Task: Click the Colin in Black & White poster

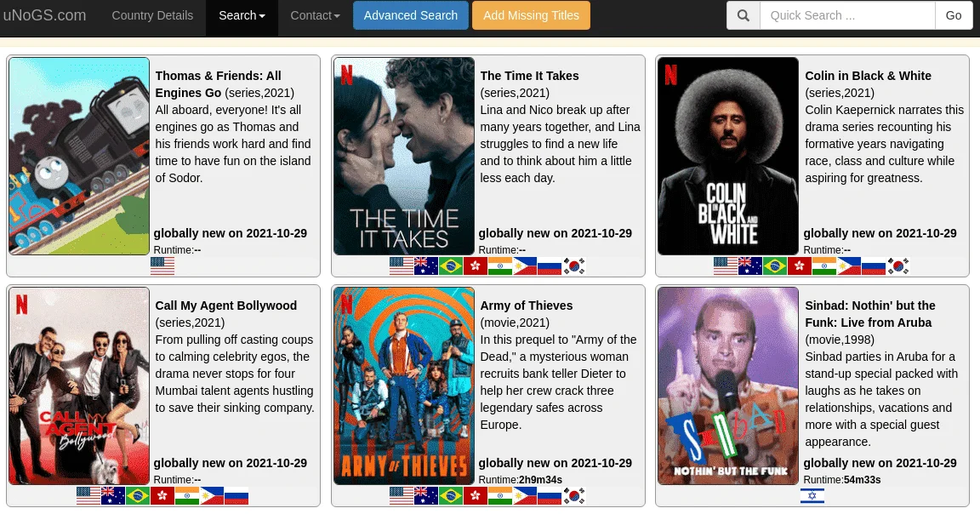Action: click(x=728, y=157)
